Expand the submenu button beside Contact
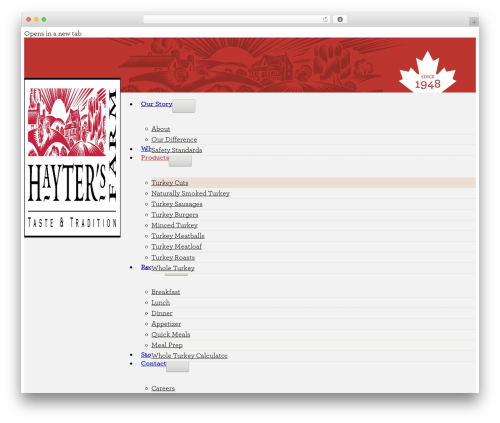The height and width of the screenshot is (423, 500). [x=177, y=366]
